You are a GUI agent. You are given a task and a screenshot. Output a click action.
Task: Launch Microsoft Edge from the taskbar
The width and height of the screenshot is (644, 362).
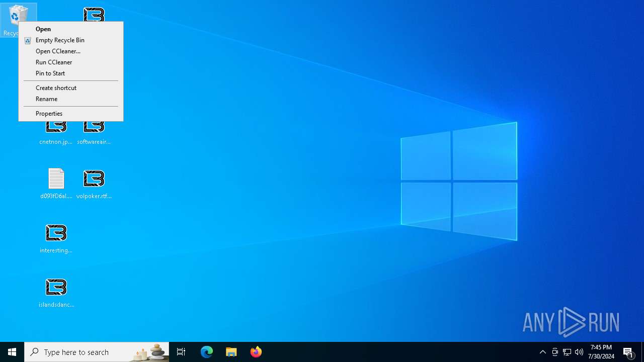207,352
